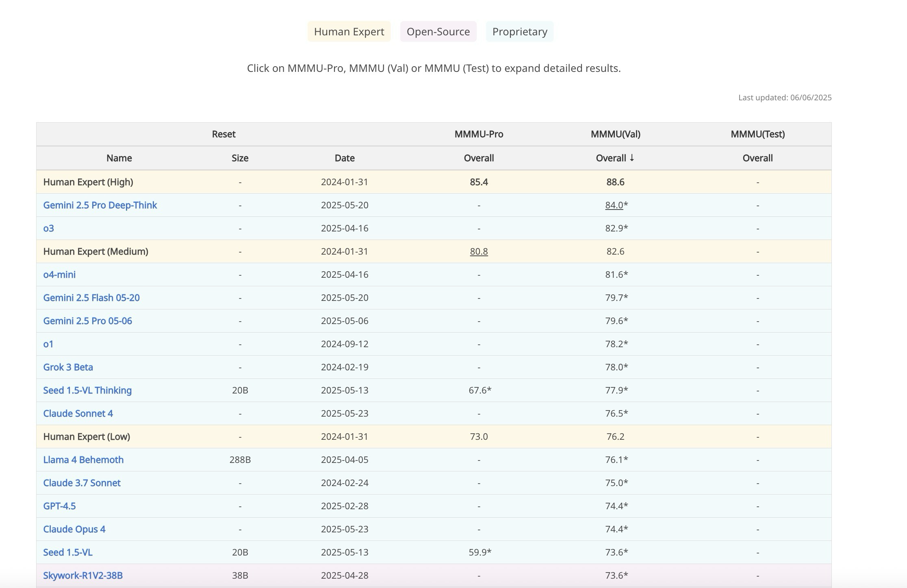The image size is (907, 588).
Task: Toggle the Proprietary filter badge
Action: (519, 32)
